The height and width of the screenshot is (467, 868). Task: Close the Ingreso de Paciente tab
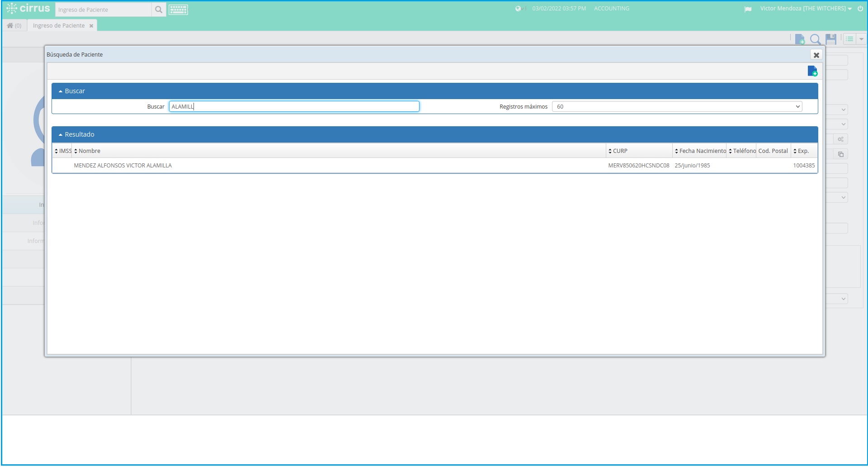pos(91,26)
